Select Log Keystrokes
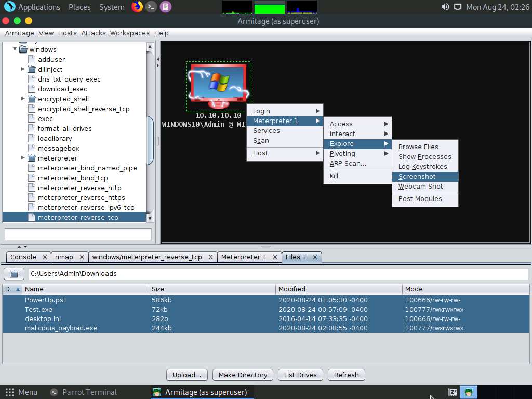 (425, 167)
